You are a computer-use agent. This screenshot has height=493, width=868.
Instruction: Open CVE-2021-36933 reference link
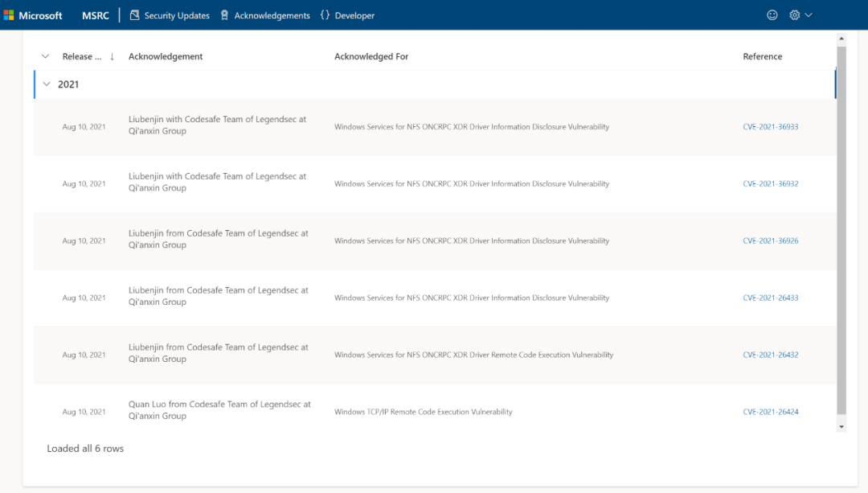[x=771, y=127]
